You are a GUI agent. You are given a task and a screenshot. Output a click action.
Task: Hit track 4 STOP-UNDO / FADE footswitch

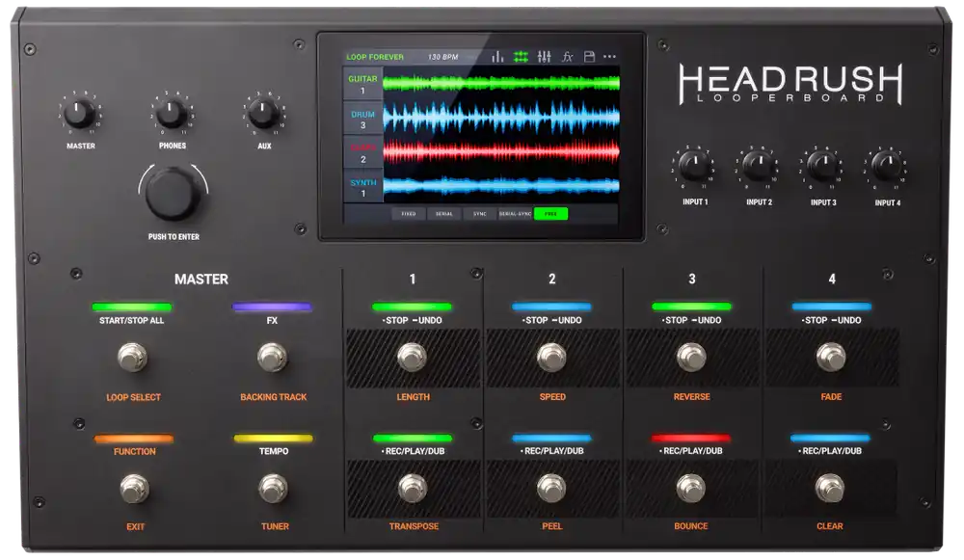pos(831,358)
